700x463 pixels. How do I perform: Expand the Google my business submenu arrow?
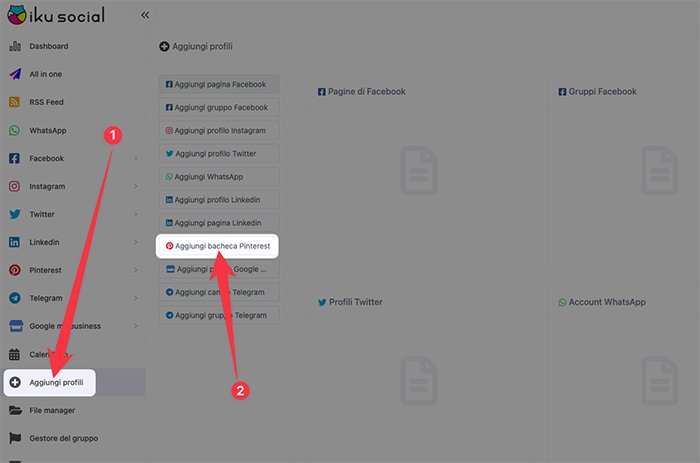136,326
